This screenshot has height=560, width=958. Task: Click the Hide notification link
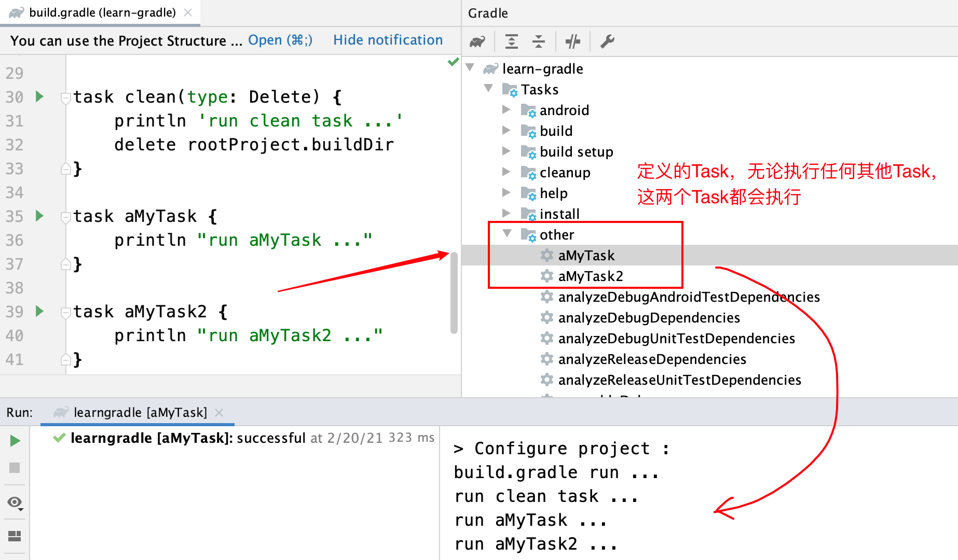(388, 40)
